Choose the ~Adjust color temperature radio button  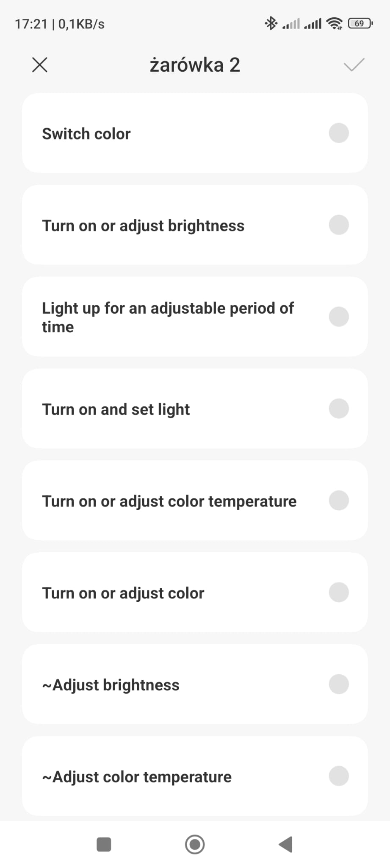point(339,776)
